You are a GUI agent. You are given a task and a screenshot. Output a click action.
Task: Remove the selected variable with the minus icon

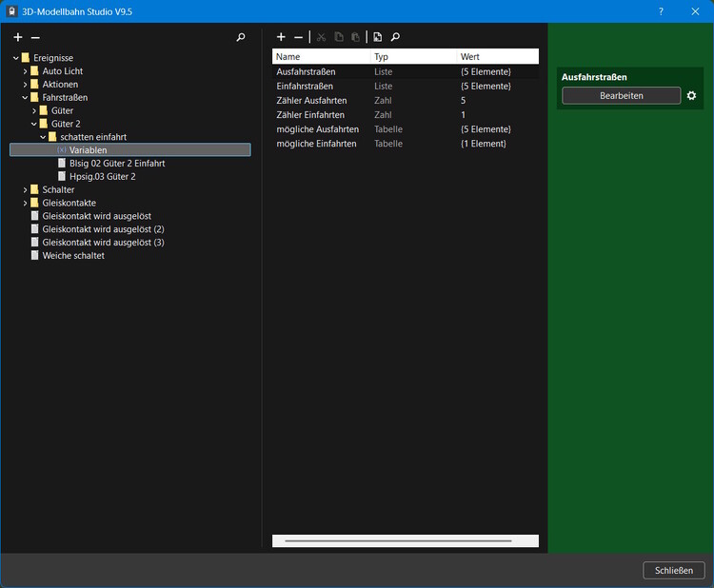tap(298, 37)
